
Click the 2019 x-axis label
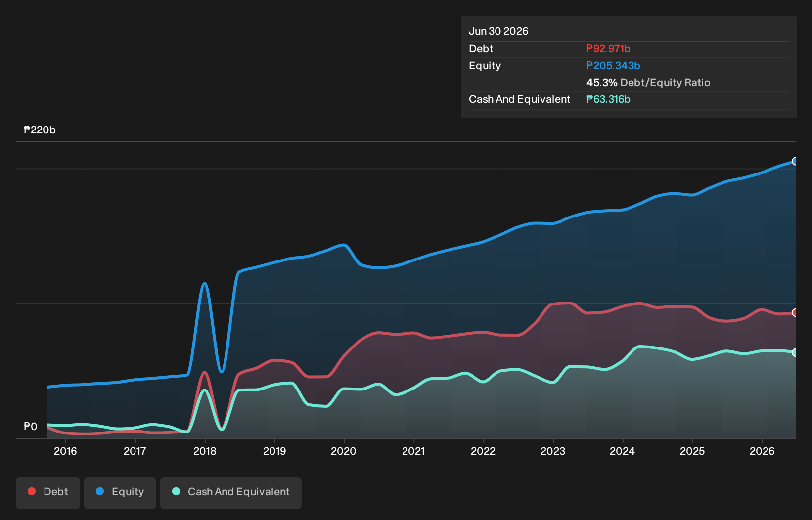[274, 451]
